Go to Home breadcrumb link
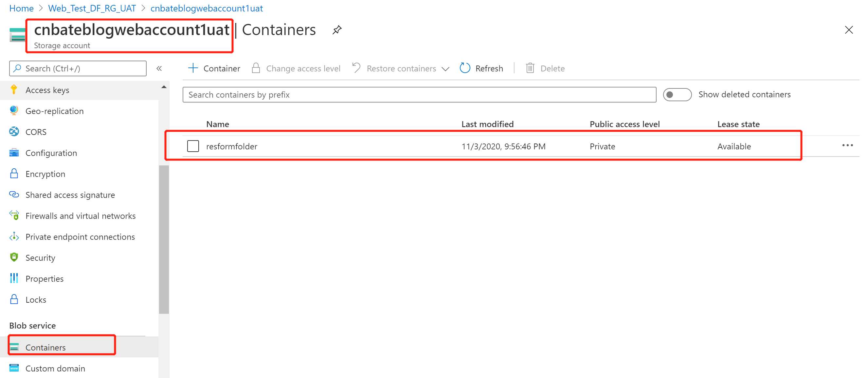 21,8
